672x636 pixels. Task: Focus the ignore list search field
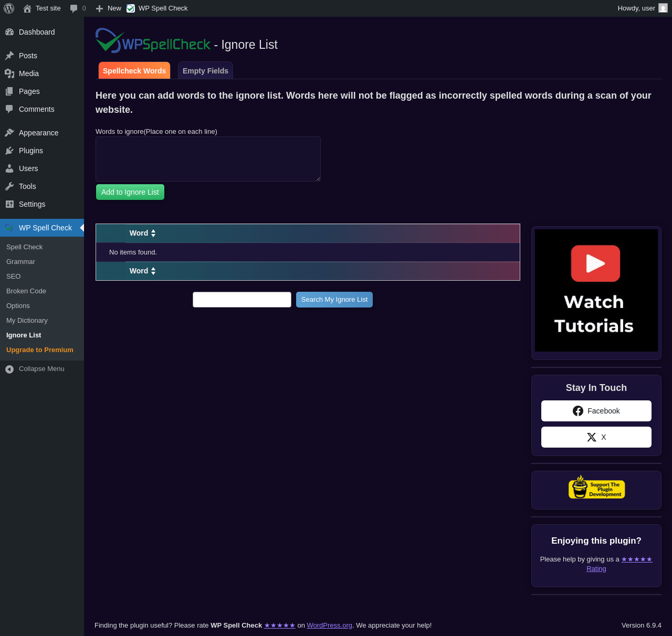242,300
